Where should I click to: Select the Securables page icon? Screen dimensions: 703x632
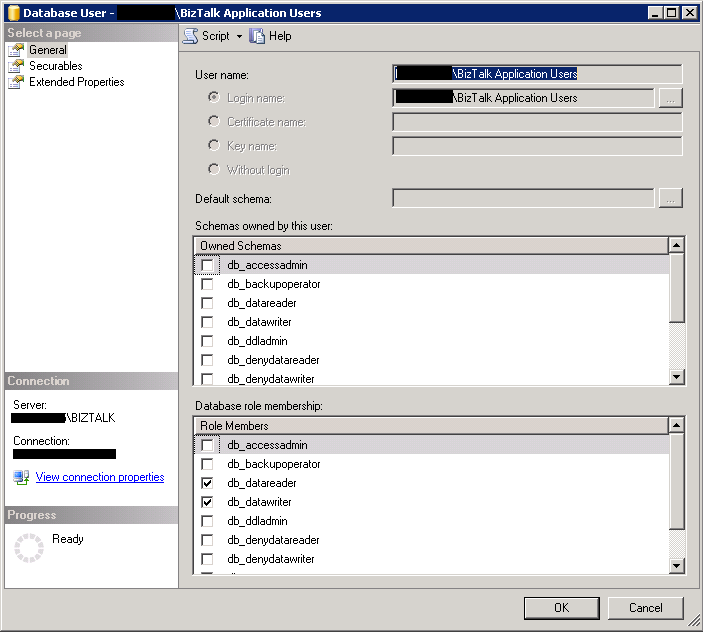click(16, 66)
